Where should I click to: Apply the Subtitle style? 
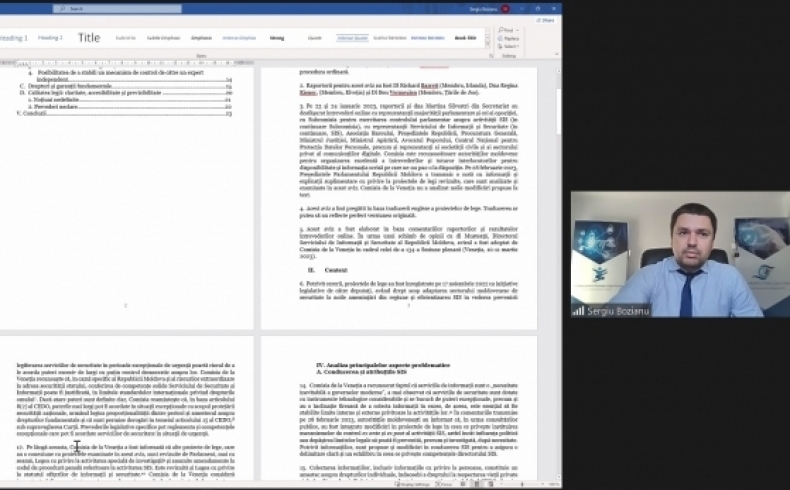tap(125, 38)
